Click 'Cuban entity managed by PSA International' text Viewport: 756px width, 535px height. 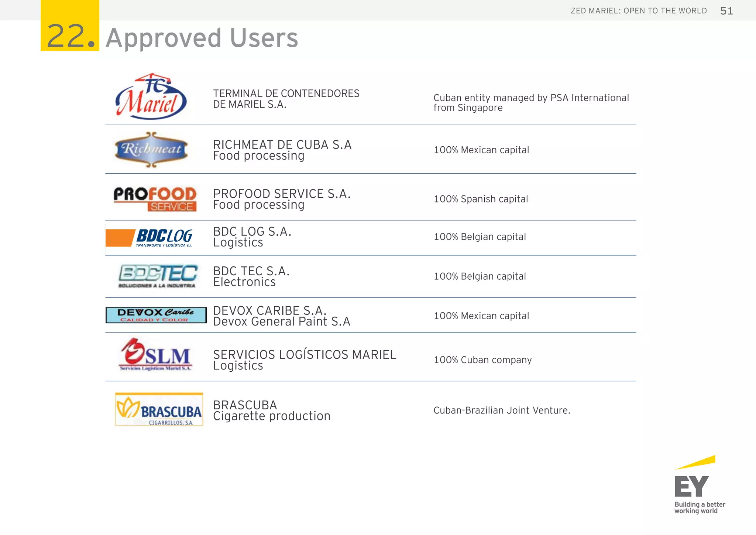[x=531, y=98]
